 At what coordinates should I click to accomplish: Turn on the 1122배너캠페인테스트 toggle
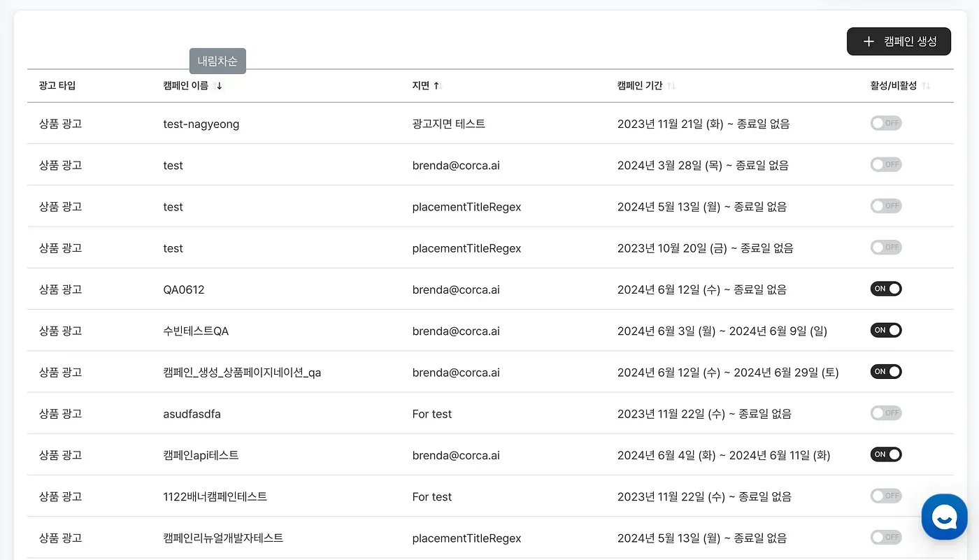click(x=886, y=496)
